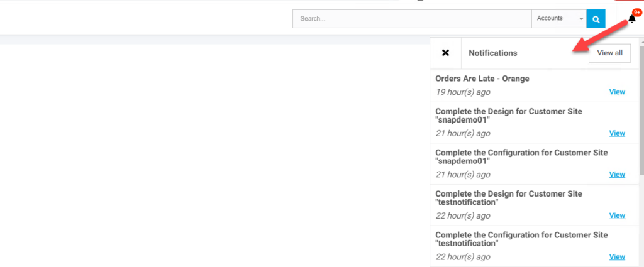View Design notification for snapdemo01
The height and width of the screenshot is (267, 644).
[617, 133]
